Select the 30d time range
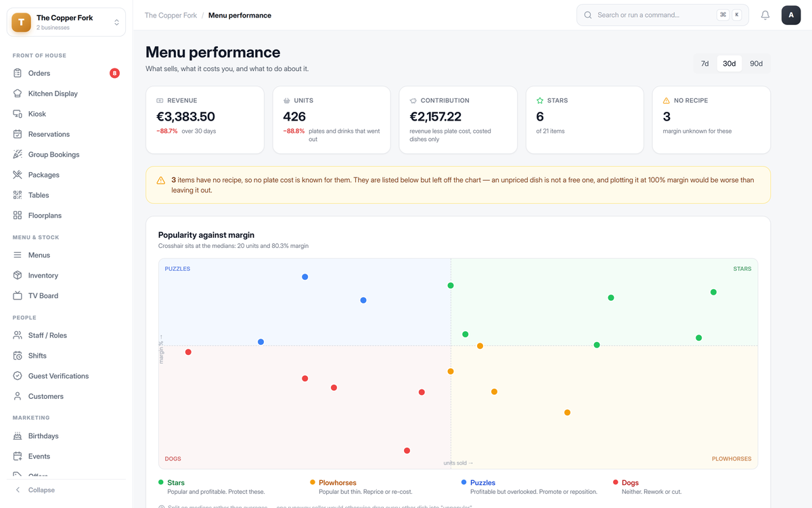This screenshot has height=508, width=812. click(729, 64)
